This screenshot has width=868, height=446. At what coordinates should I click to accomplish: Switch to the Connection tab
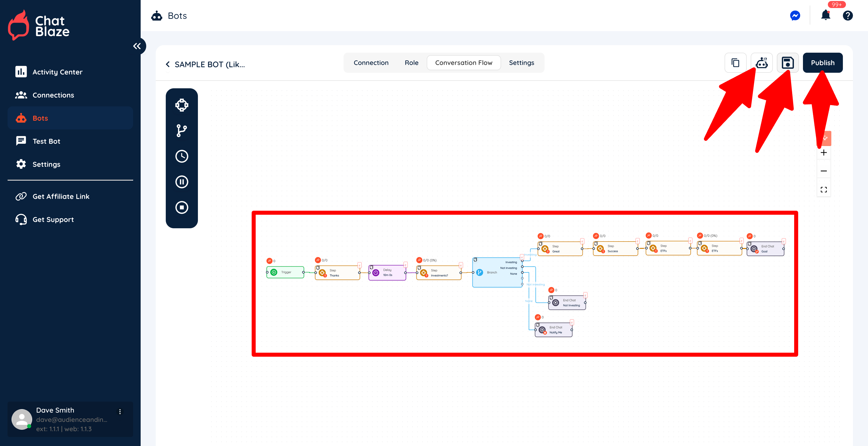(x=371, y=63)
